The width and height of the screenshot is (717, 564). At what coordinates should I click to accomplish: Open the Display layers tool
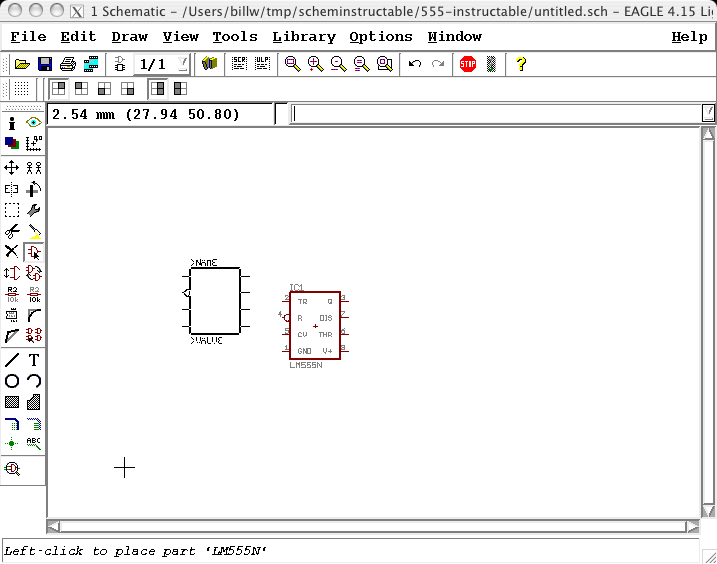pyautogui.click(x=12, y=143)
